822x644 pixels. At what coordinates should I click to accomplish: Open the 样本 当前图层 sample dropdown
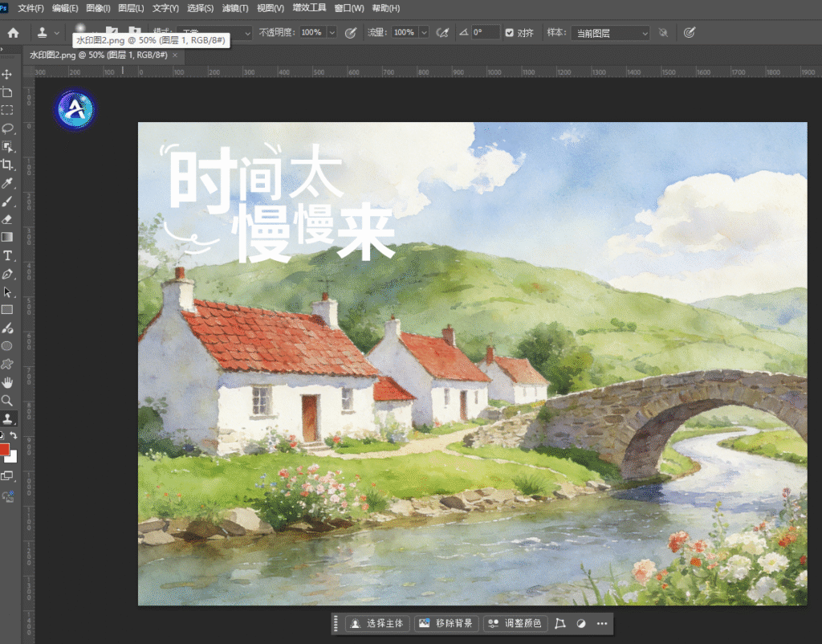click(610, 33)
